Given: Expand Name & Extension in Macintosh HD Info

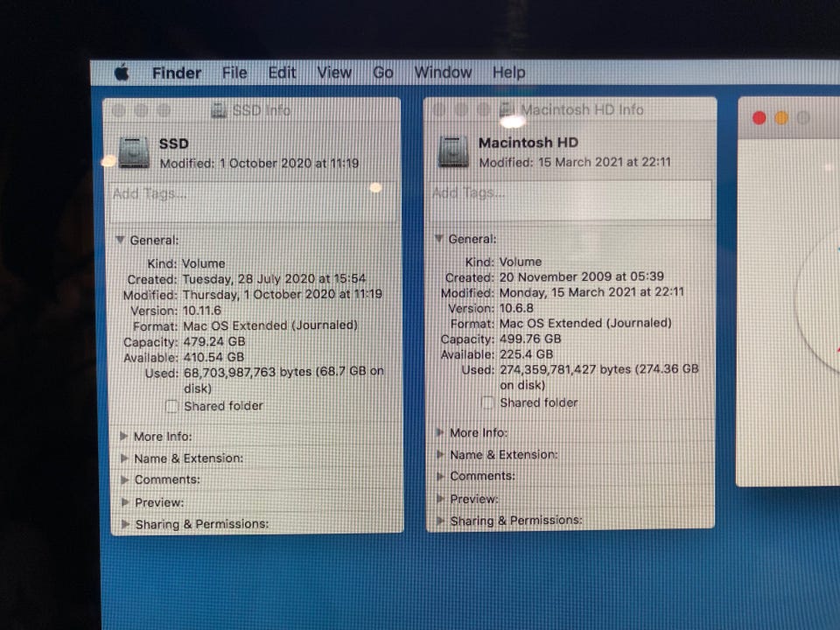Looking at the screenshot, I should point(440,454).
